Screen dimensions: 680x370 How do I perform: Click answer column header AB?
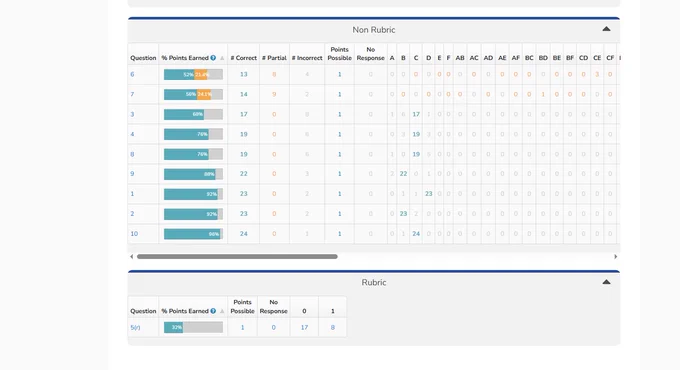(460, 58)
